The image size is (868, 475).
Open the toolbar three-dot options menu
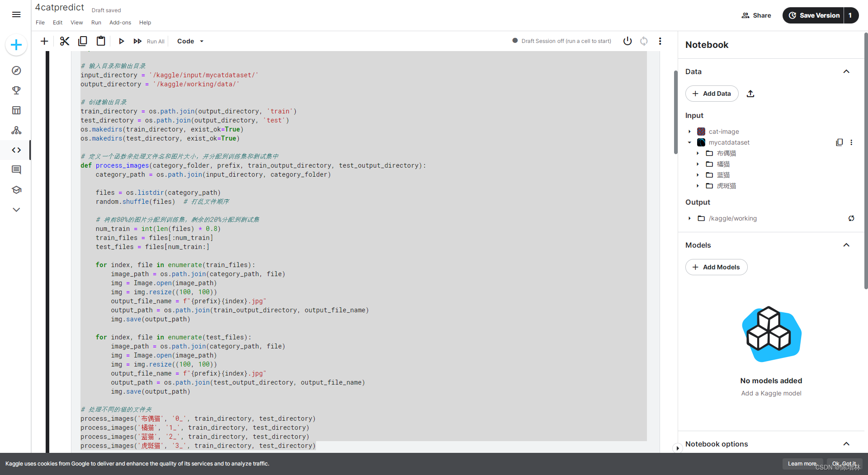point(660,41)
